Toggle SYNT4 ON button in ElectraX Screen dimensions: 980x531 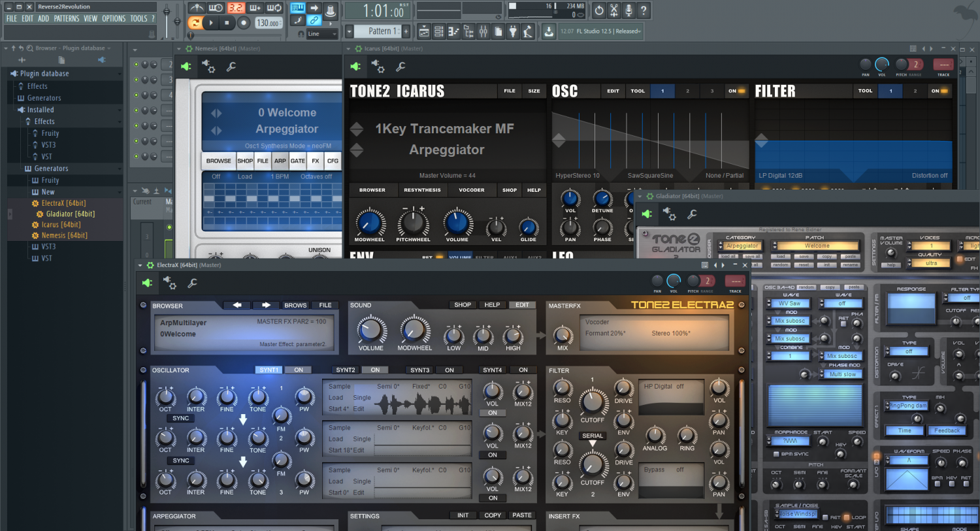click(523, 370)
